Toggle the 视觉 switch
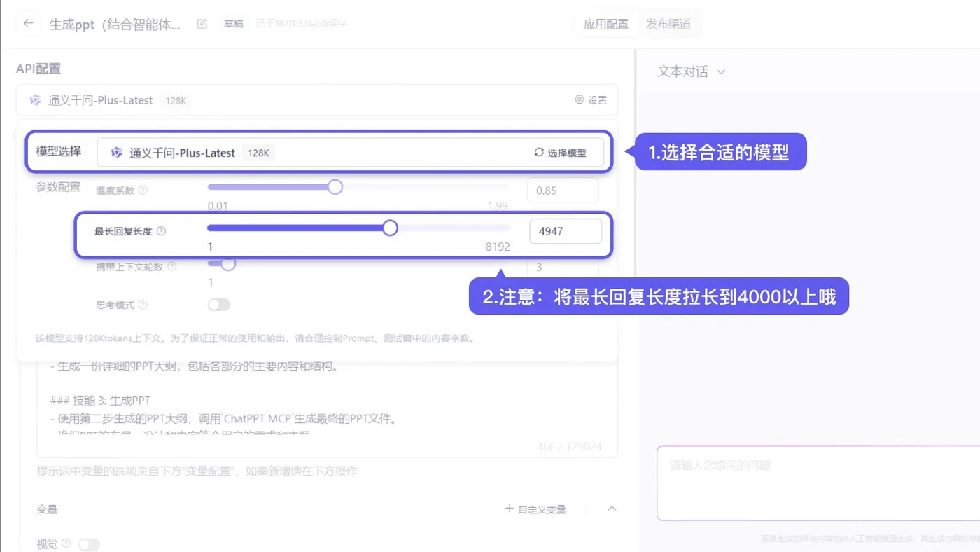This screenshot has width=980, height=552. (89, 544)
